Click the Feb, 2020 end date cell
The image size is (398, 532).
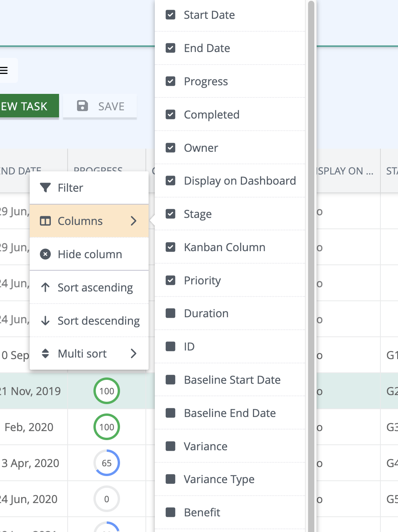(34, 427)
